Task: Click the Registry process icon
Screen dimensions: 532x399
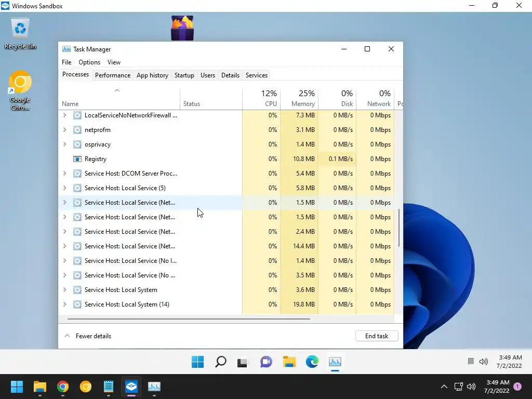Action: pyautogui.click(x=77, y=159)
